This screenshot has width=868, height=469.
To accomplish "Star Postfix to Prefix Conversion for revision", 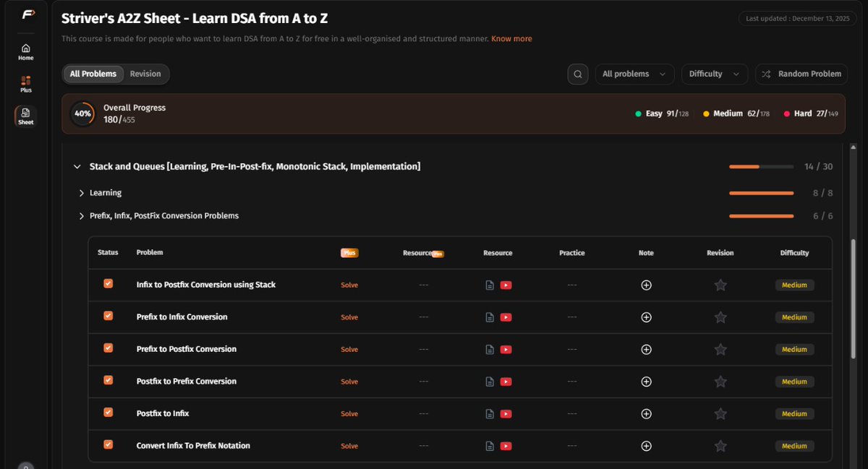I will click(x=720, y=382).
